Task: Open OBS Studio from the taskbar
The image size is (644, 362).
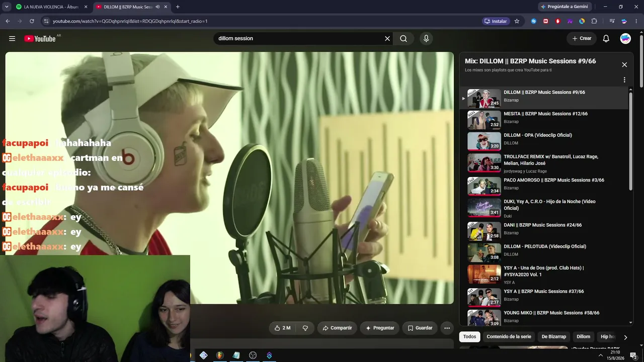Action: (x=253, y=355)
